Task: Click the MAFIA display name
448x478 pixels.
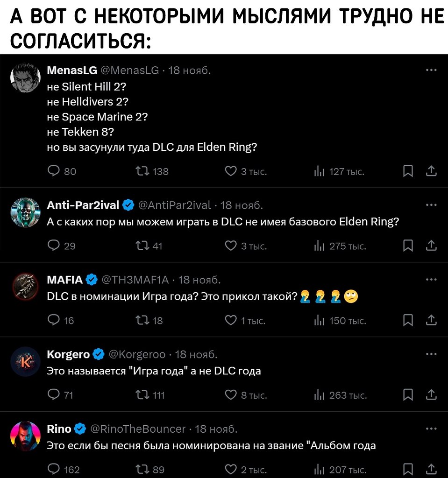Action: tap(64, 280)
